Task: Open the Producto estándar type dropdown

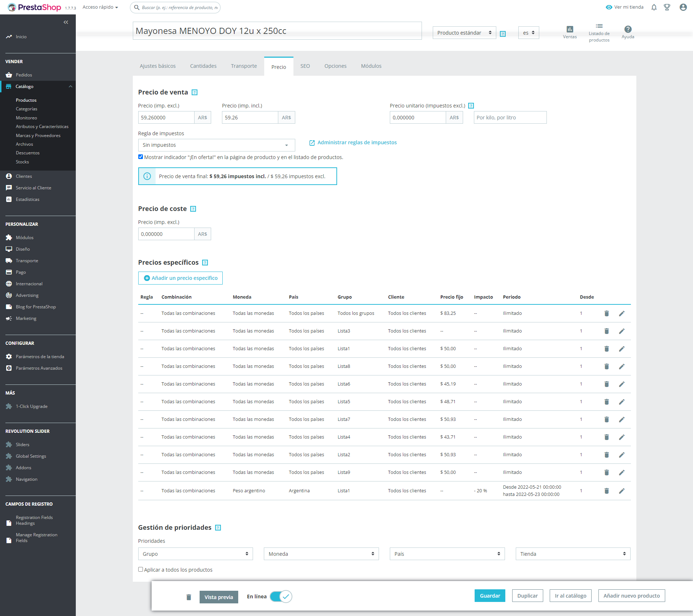Action: [464, 33]
